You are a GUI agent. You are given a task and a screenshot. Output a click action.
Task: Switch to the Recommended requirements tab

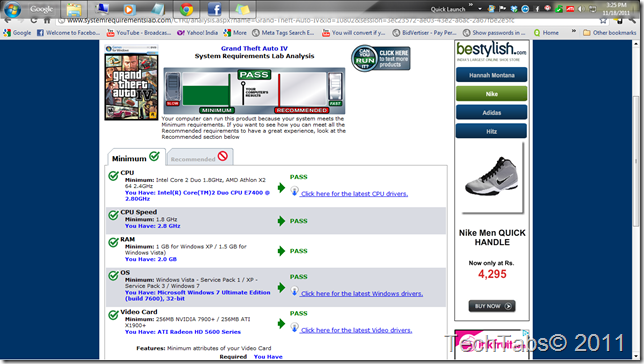pyautogui.click(x=200, y=157)
